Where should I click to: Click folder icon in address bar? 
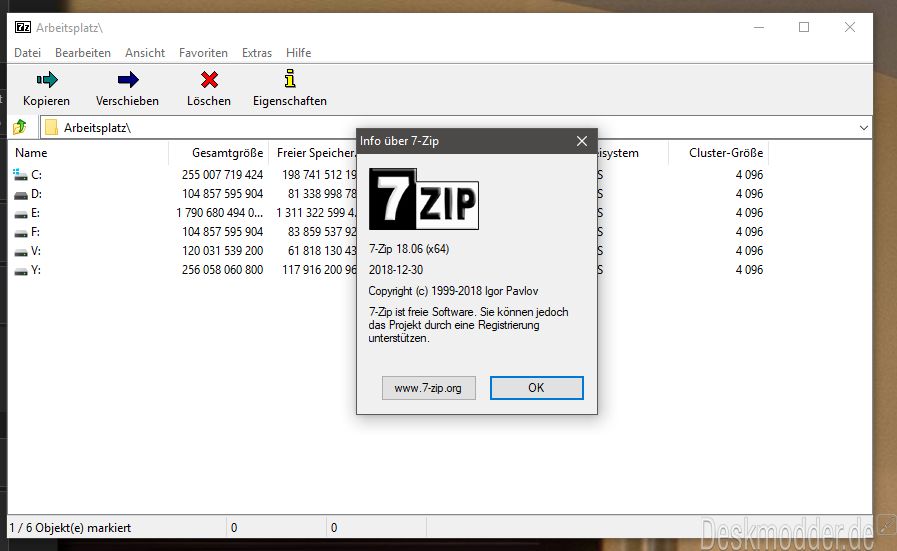(x=51, y=127)
